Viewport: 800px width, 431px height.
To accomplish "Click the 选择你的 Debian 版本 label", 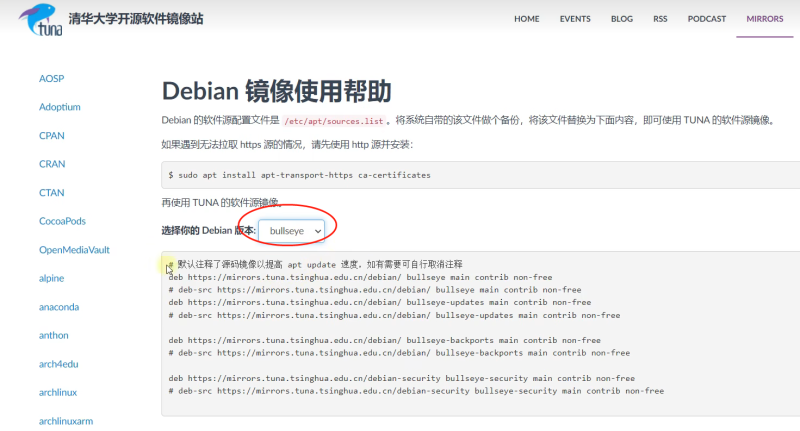I will [x=209, y=231].
